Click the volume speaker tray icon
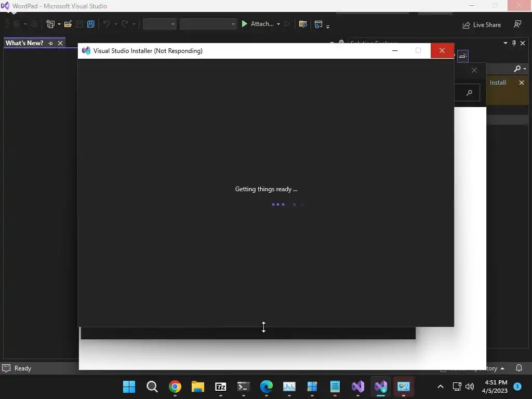 point(470,387)
